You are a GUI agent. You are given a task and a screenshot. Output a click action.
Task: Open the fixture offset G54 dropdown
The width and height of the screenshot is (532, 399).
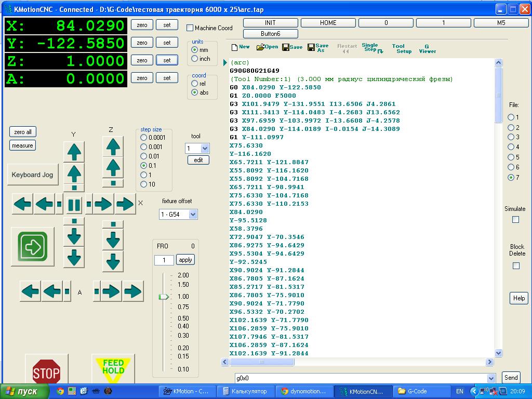193,215
